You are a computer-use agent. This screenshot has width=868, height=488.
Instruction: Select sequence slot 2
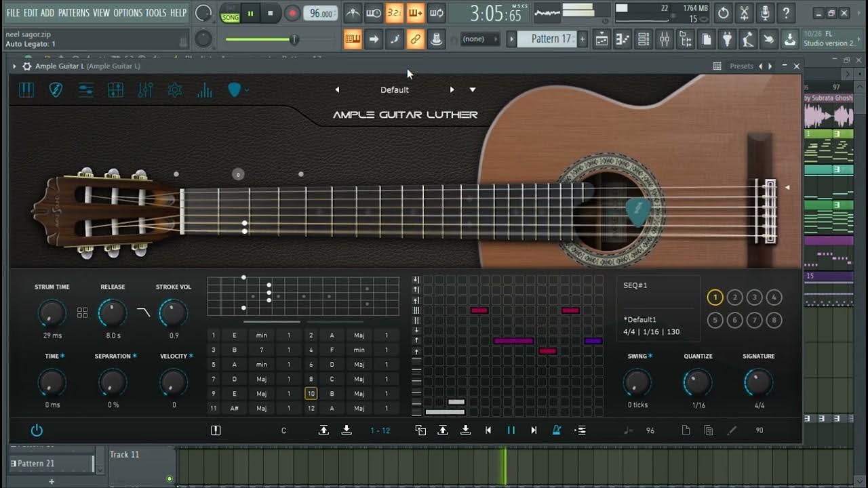734,298
